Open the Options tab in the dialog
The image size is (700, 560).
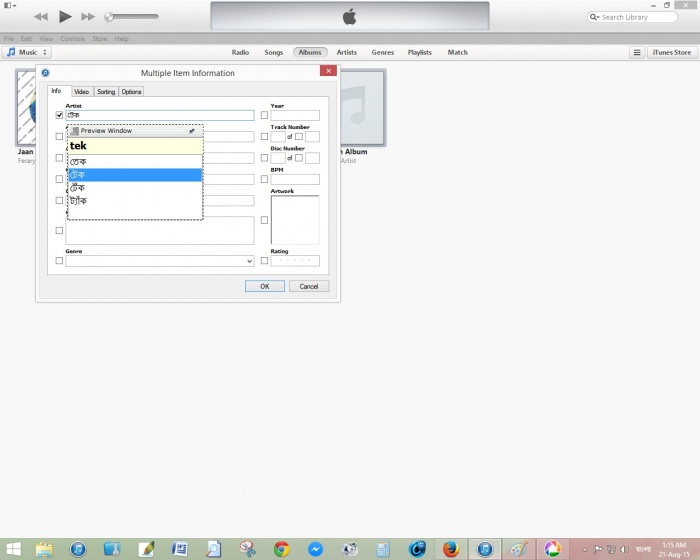(131, 92)
